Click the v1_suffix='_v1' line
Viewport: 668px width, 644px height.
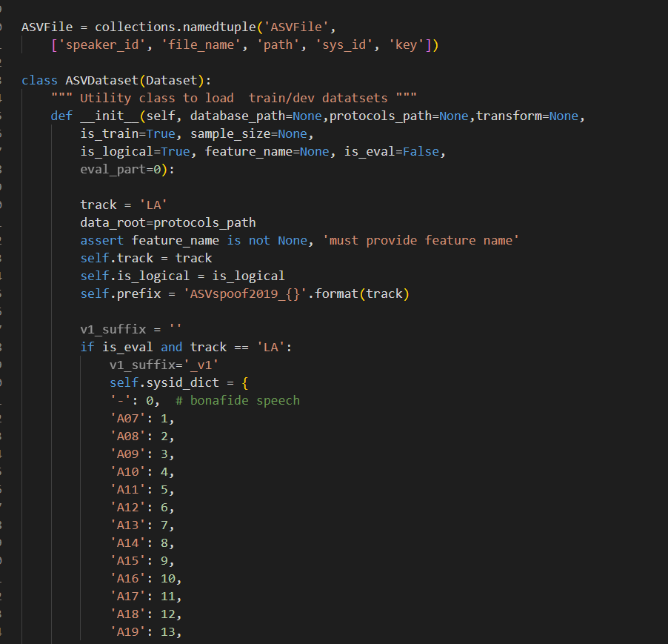164,365
